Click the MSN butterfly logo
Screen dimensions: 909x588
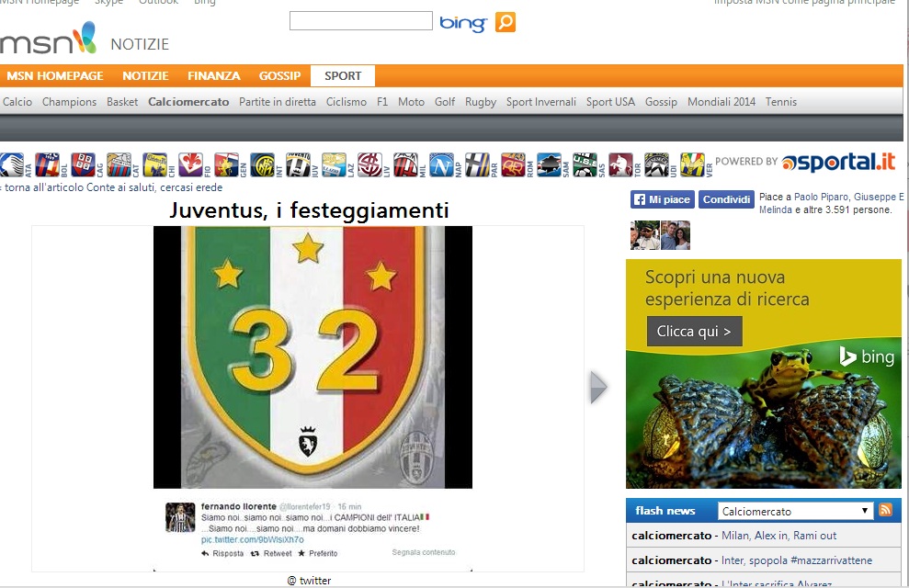coord(48,39)
